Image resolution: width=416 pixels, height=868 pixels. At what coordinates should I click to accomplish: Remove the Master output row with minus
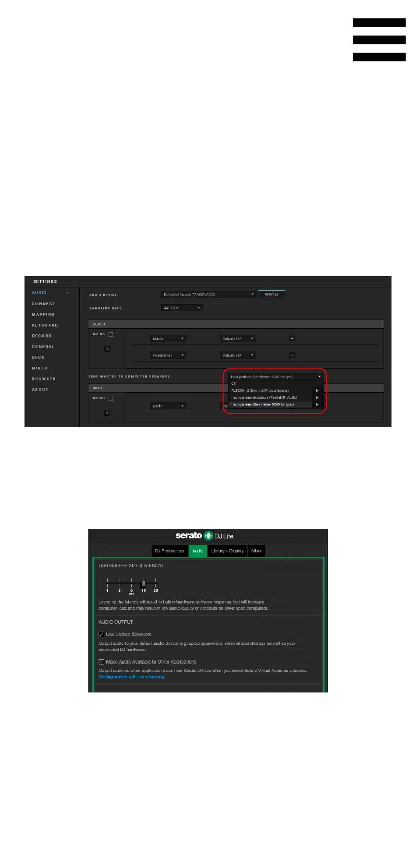tap(293, 338)
